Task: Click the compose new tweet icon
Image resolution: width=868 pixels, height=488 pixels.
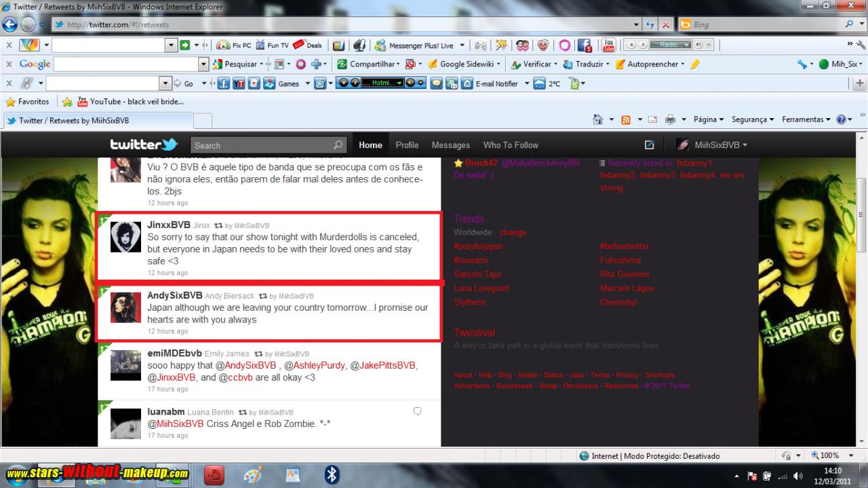Action: pyautogui.click(x=649, y=145)
